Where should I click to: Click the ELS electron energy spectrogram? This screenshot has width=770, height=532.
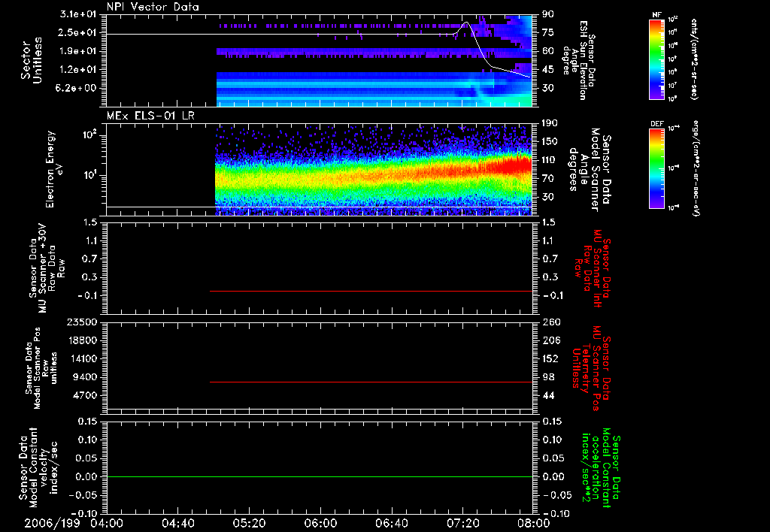click(x=374, y=170)
